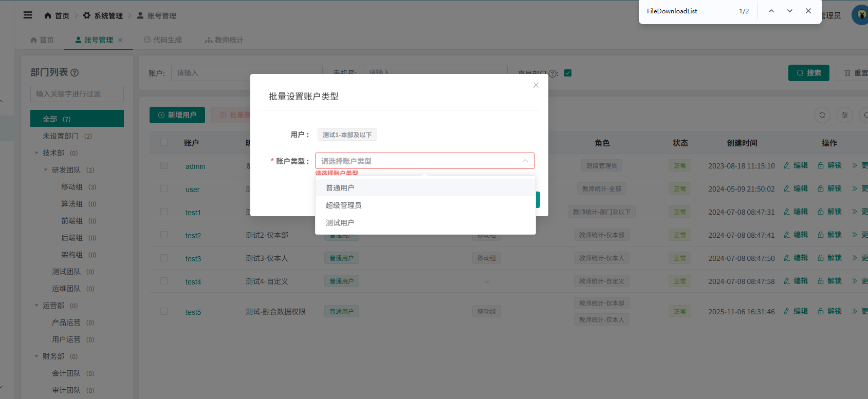Click 解锁 for the test3 row
Image resolution: width=868 pixels, height=399 pixels.
(x=829, y=258)
